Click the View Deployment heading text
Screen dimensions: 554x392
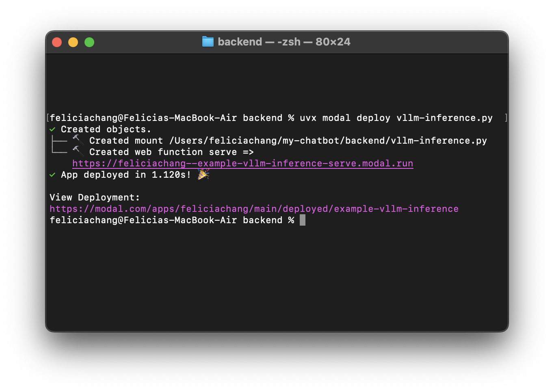(94, 197)
